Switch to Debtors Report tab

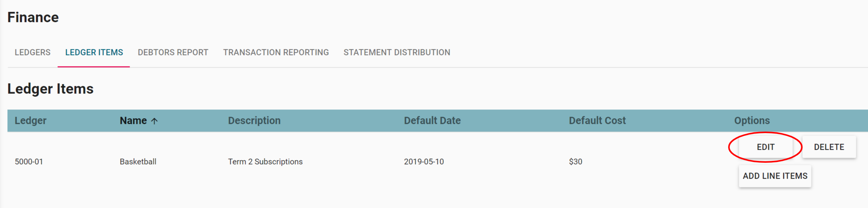tap(173, 52)
